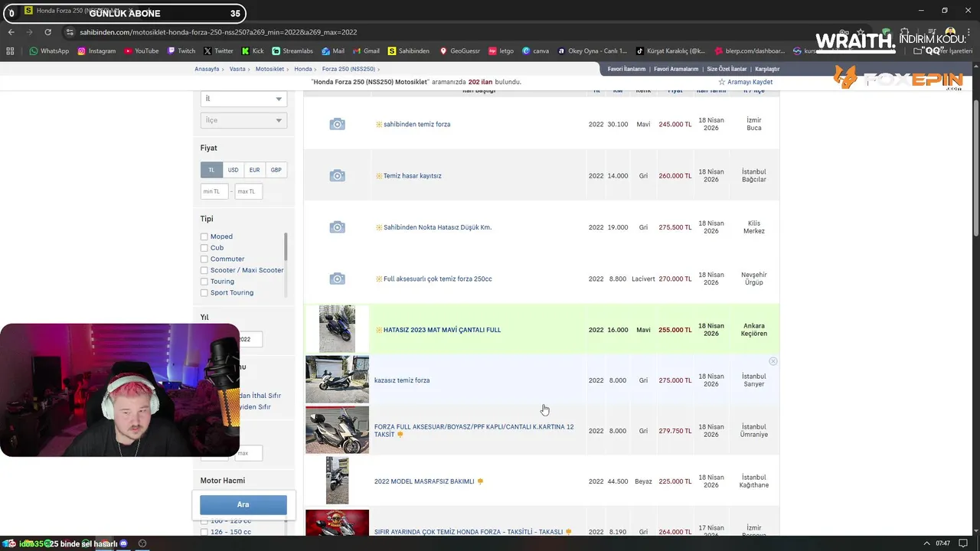Open thumbnail of FORZA FULL AKSESUAR listing

(x=337, y=430)
